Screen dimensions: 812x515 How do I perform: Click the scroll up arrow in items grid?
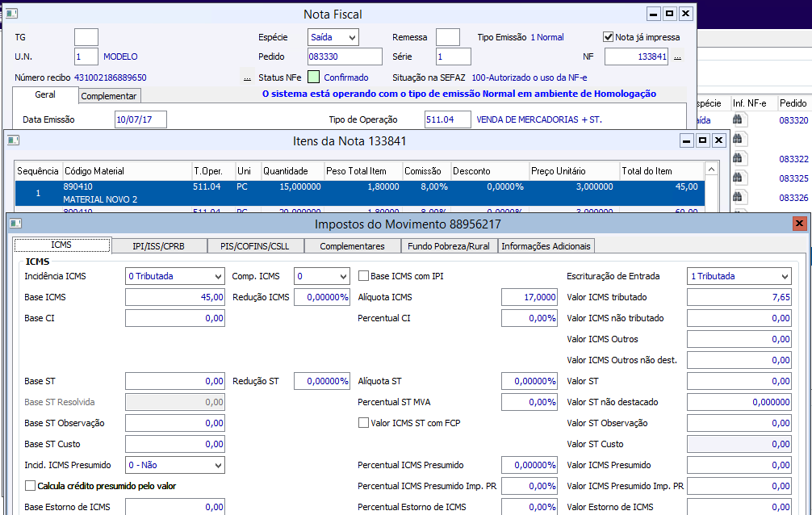point(711,170)
